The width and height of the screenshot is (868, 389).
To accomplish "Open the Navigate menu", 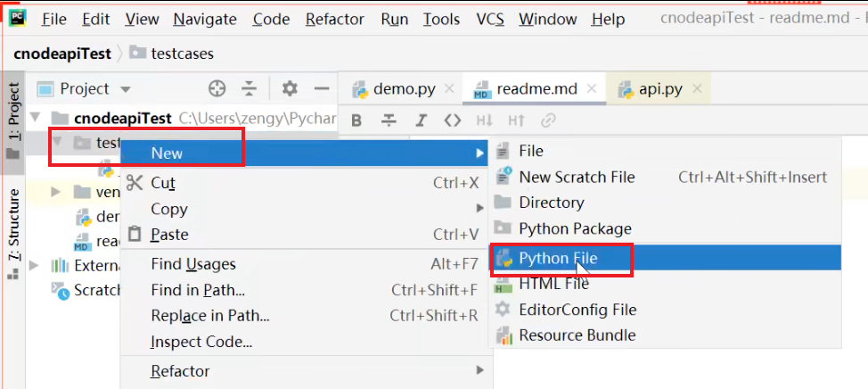I will point(205,20).
